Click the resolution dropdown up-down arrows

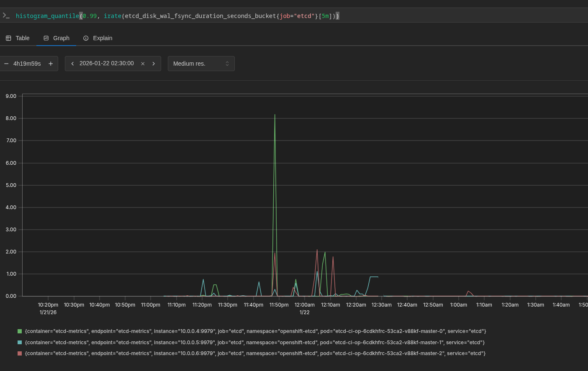point(227,64)
